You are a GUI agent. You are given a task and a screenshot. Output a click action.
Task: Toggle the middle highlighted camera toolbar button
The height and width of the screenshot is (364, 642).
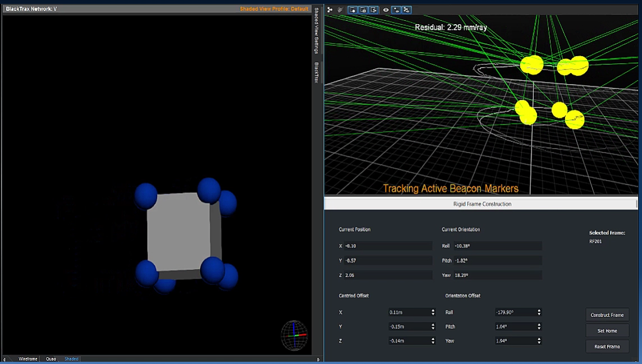363,10
